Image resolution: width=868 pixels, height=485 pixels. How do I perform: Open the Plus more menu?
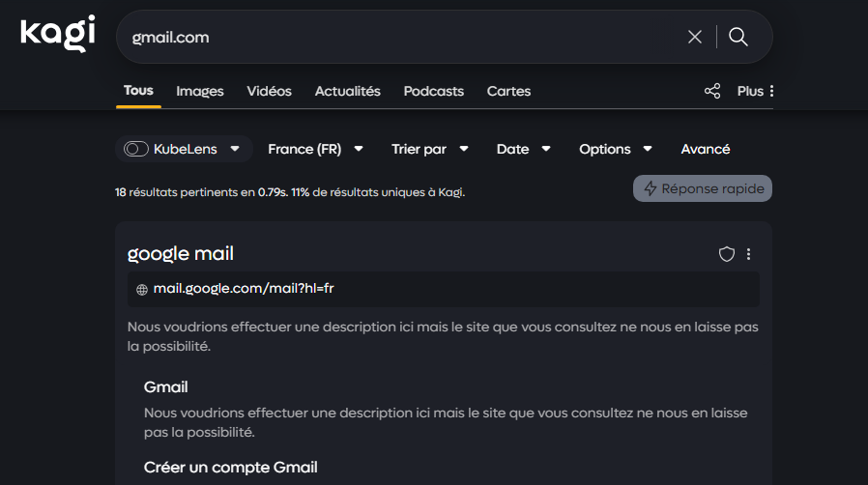(x=756, y=91)
